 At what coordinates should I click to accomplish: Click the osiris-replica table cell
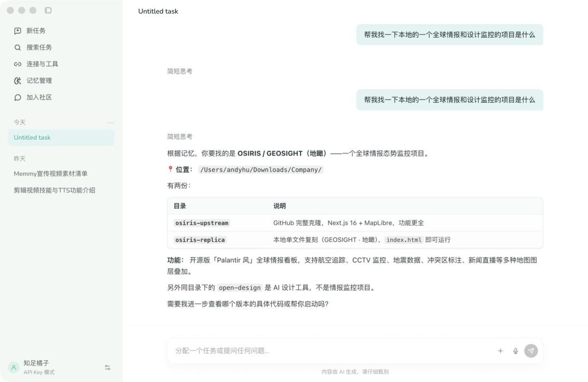[x=200, y=240]
